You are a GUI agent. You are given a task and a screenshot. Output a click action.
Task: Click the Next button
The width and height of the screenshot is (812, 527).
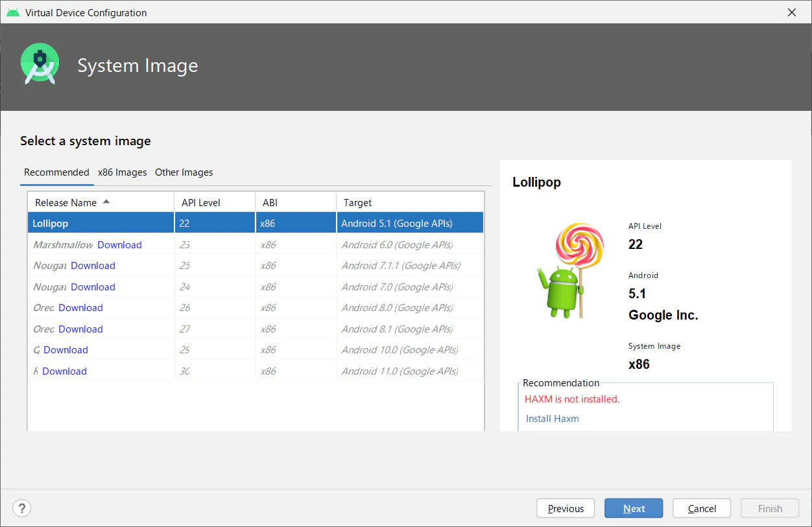tap(634, 509)
